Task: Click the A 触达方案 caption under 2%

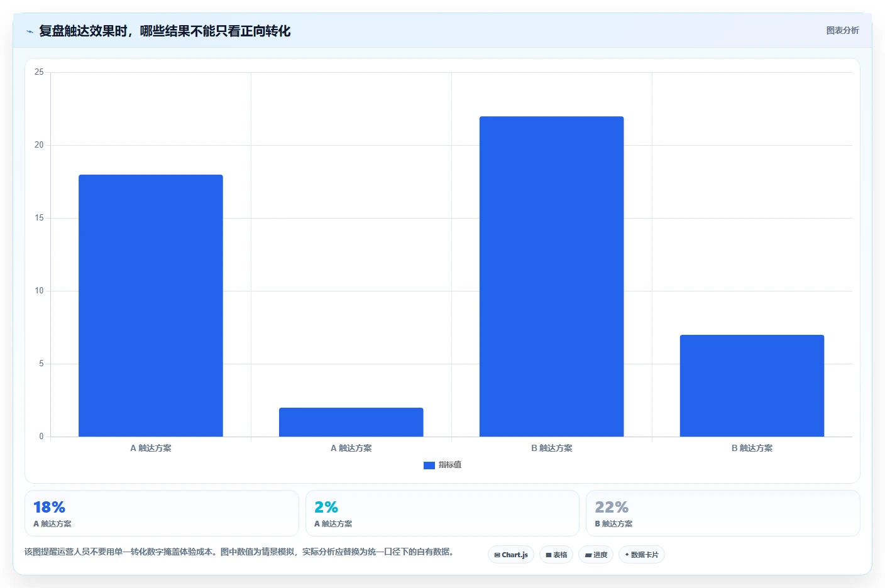Action: (333, 524)
